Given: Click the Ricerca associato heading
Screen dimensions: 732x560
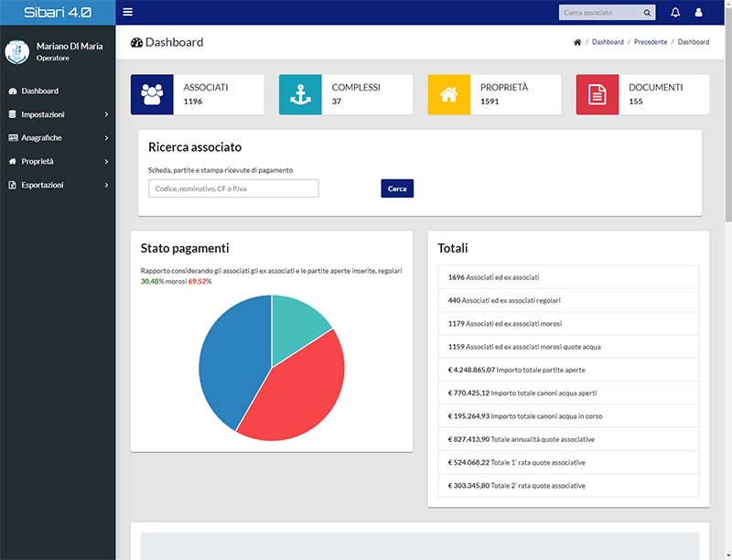Looking at the screenshot, I should [x=195, y=147].
